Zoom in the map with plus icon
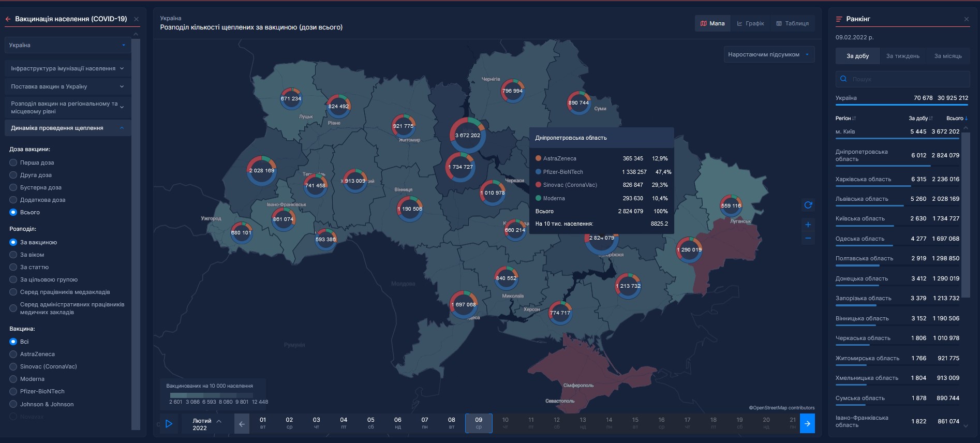Screen dimensions: 980x443 tap(808, 225)
